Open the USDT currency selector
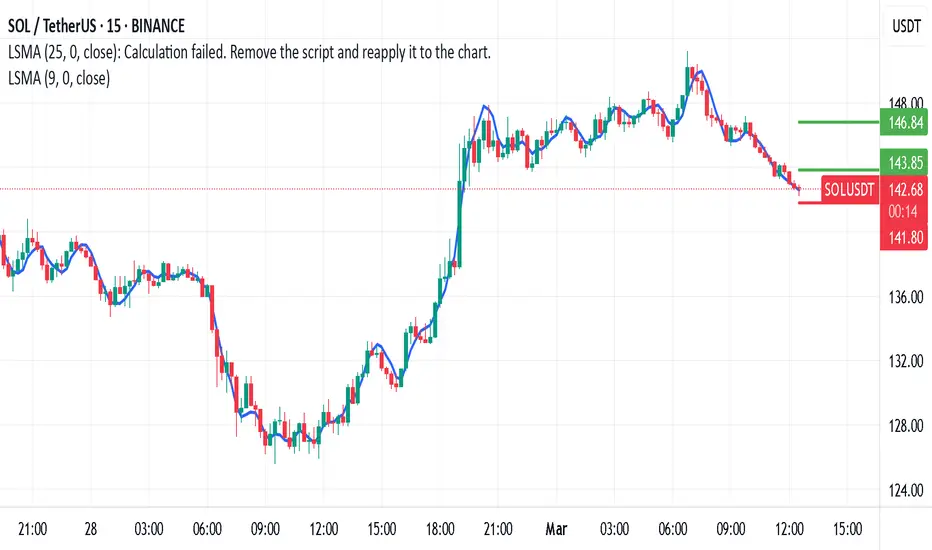This screenshot has width=932, height=550. click(x=906, y=26)
